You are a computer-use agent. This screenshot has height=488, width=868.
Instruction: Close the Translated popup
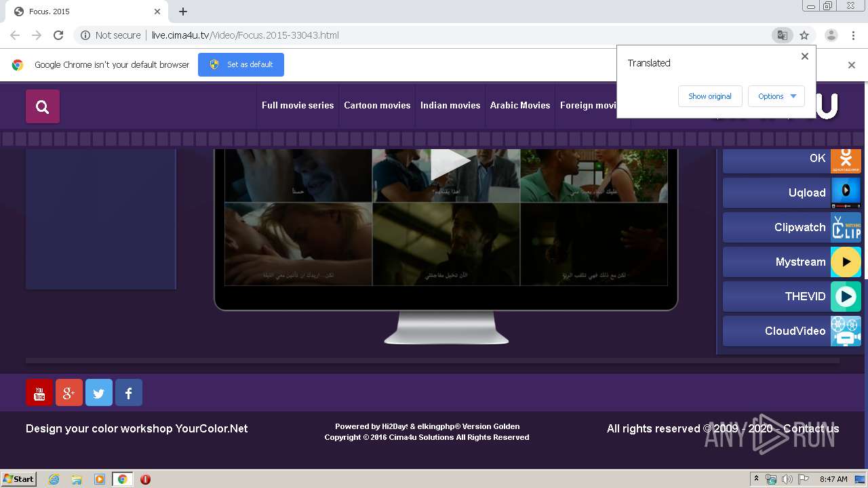coord(805,56)
